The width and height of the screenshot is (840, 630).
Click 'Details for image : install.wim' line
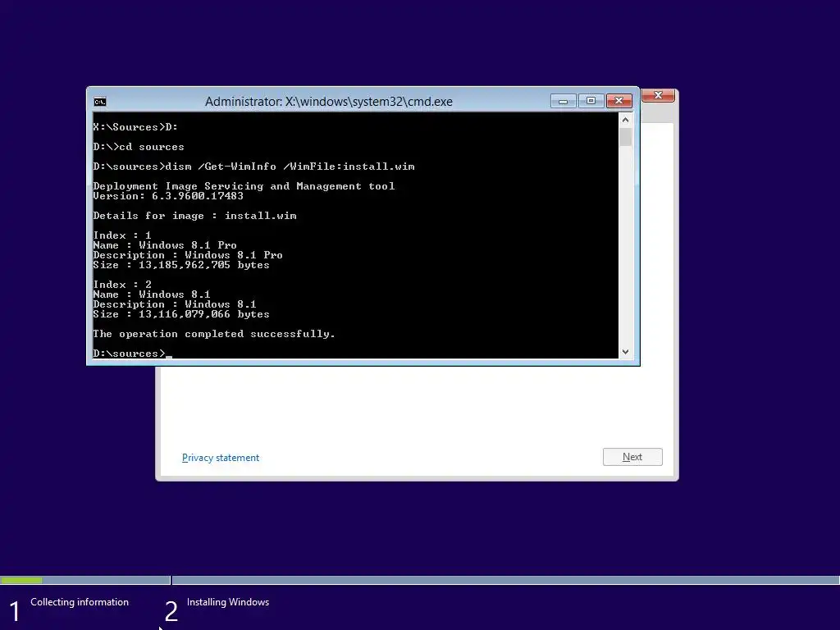[x=194, y=216]
